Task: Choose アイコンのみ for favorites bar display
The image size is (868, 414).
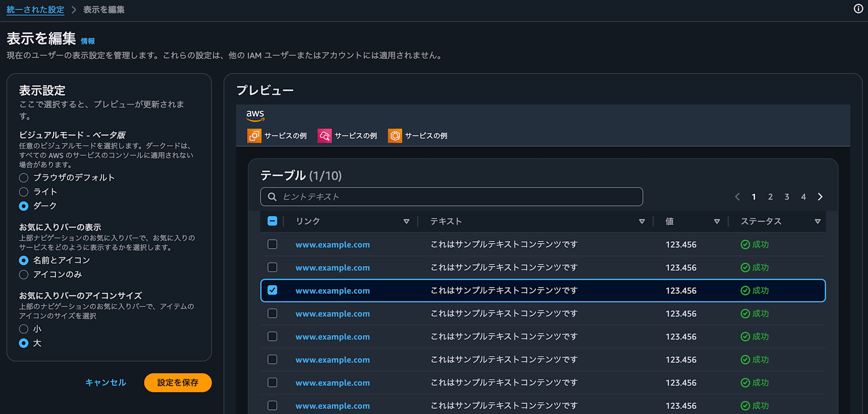Action: (x=23, y=274)
